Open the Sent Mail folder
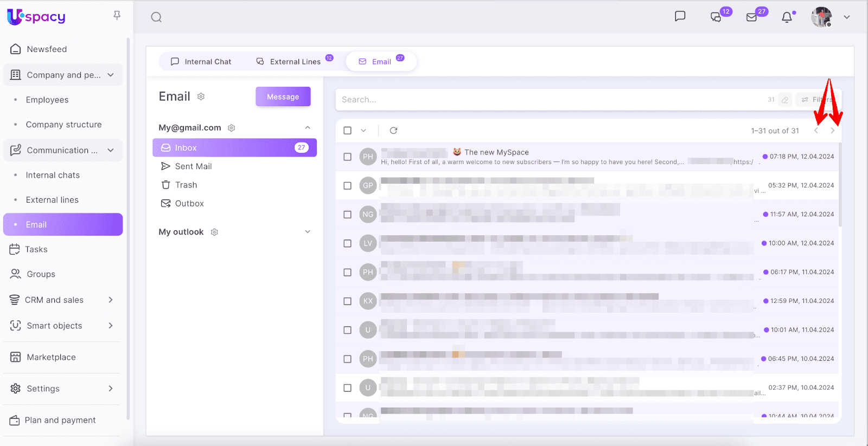 [193, 166]
